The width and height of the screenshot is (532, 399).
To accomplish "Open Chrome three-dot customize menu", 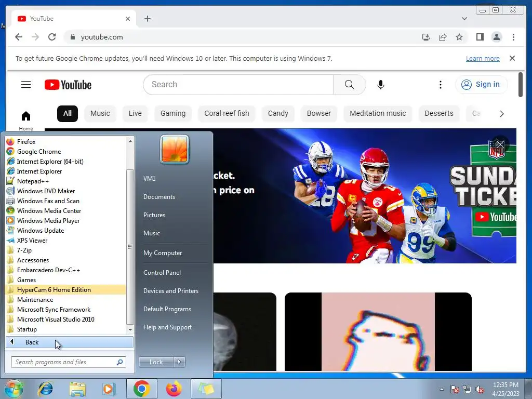I will point(513,37).
